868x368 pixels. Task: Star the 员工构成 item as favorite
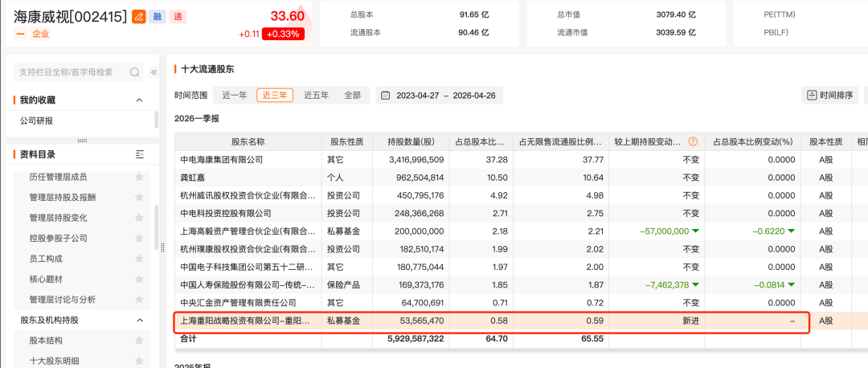click(x=140, y=259)
